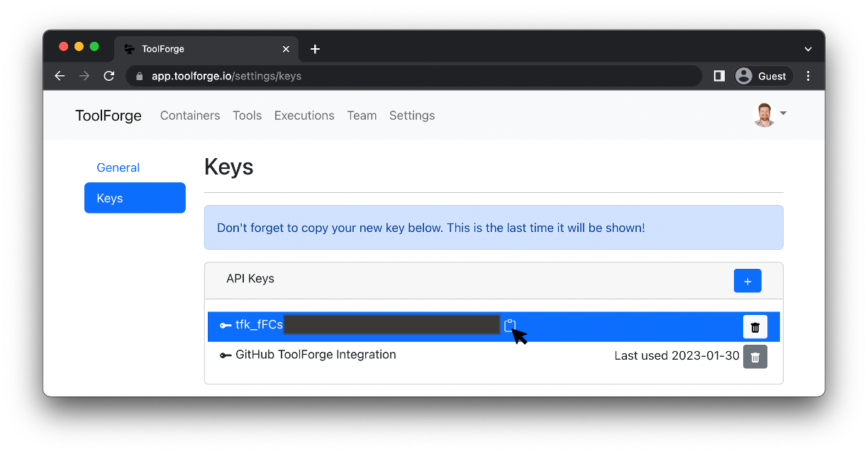This screenshot has width=868, height=454.
Task: Add a new API key with the plus button
Action: click(x=747, y=281)
